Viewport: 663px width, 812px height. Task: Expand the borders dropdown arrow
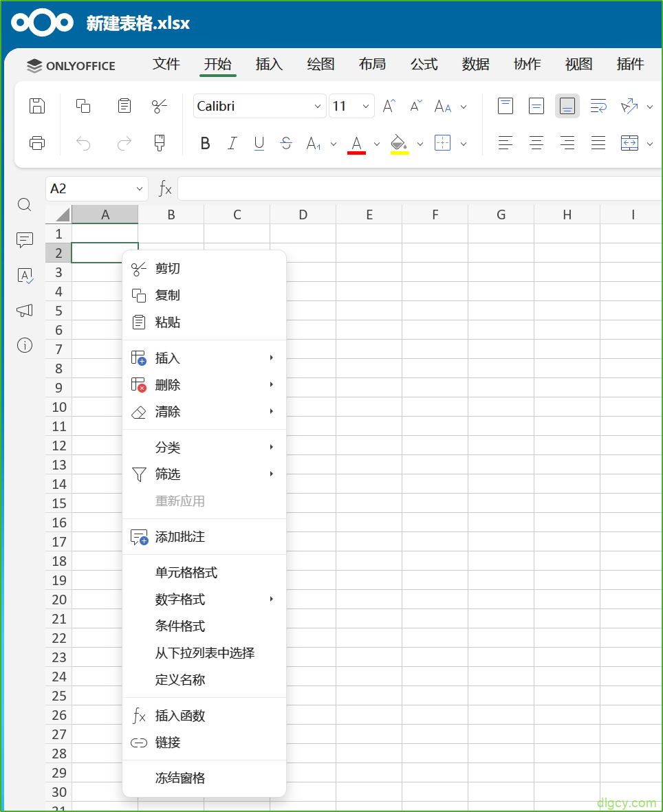(x=464, y=144)
